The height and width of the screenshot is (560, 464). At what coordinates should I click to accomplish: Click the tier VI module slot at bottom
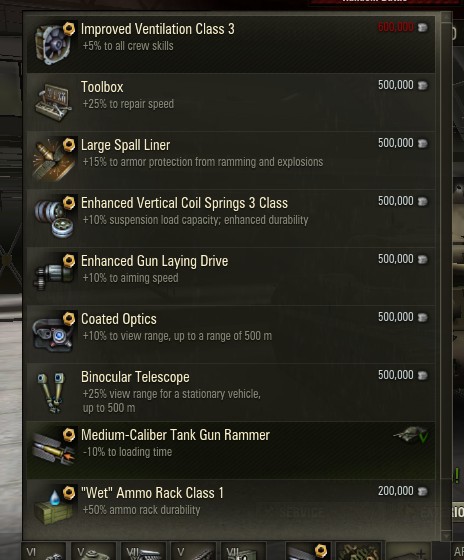44,551
